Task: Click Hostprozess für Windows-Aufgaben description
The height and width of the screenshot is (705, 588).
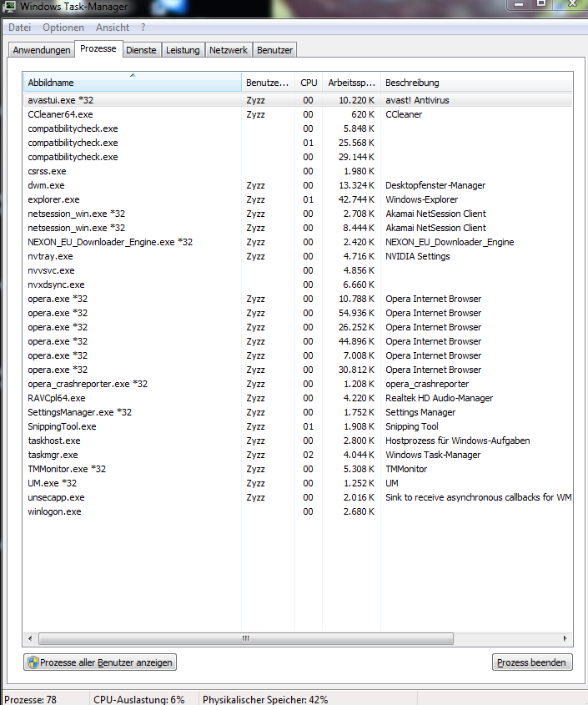Action: 457,441
